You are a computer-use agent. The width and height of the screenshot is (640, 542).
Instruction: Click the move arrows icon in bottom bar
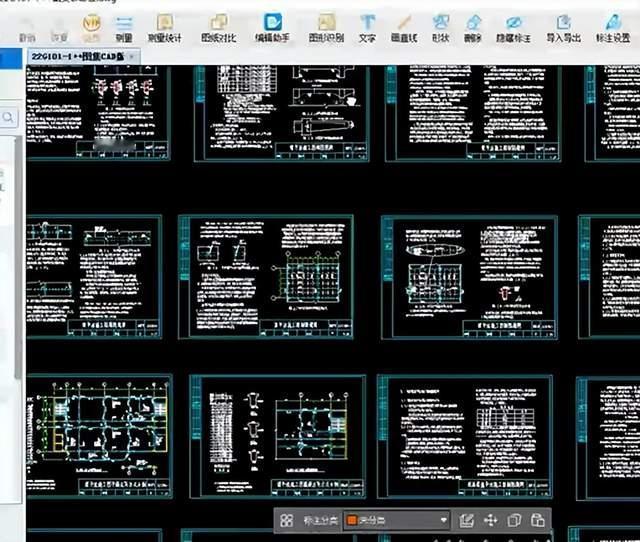[490, 520]
